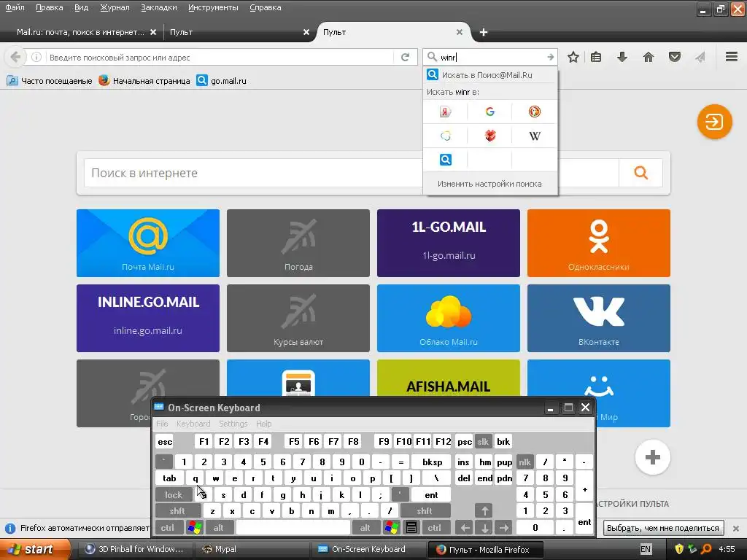747x560 pixels.
Task: Click the esc key on keyboard
Action: (165, 441)
